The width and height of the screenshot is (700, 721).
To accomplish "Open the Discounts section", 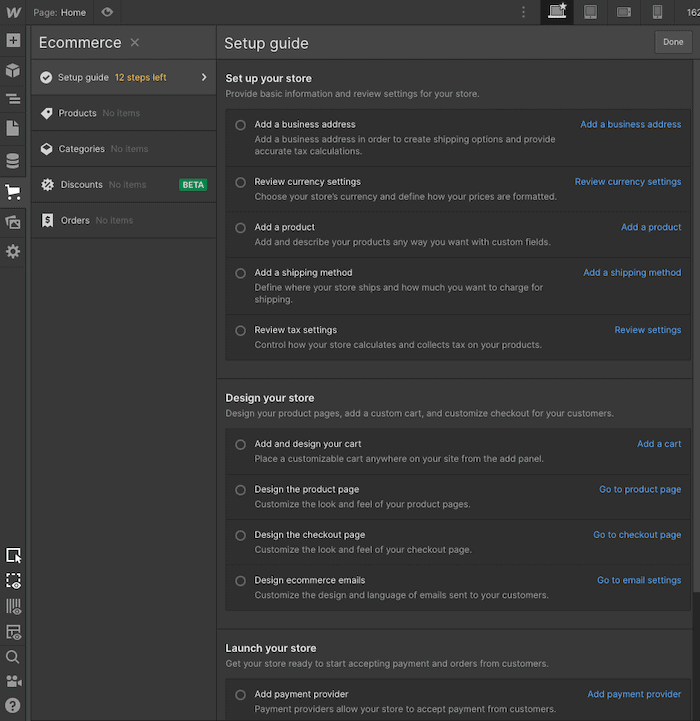I will (x=124, y=184).
